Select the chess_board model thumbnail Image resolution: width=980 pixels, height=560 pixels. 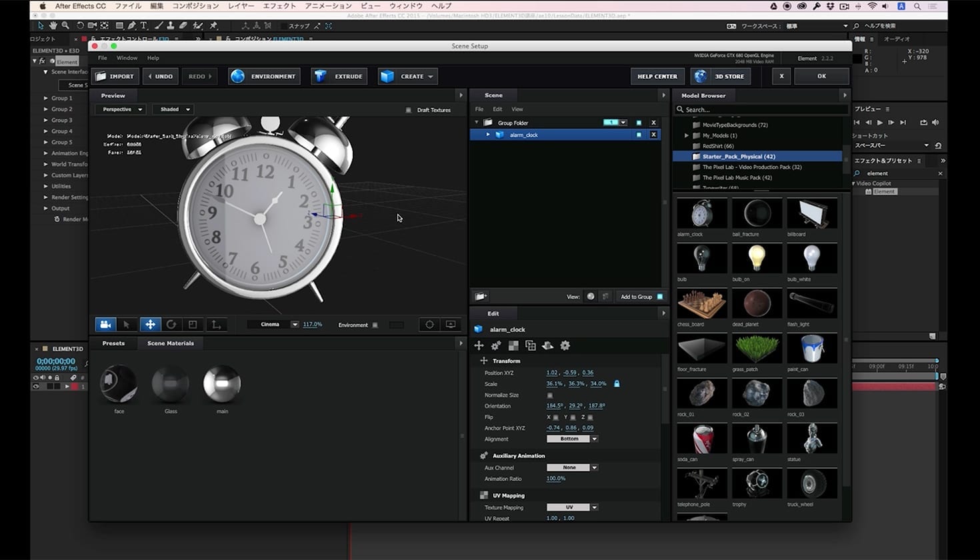tap(702, 303)
